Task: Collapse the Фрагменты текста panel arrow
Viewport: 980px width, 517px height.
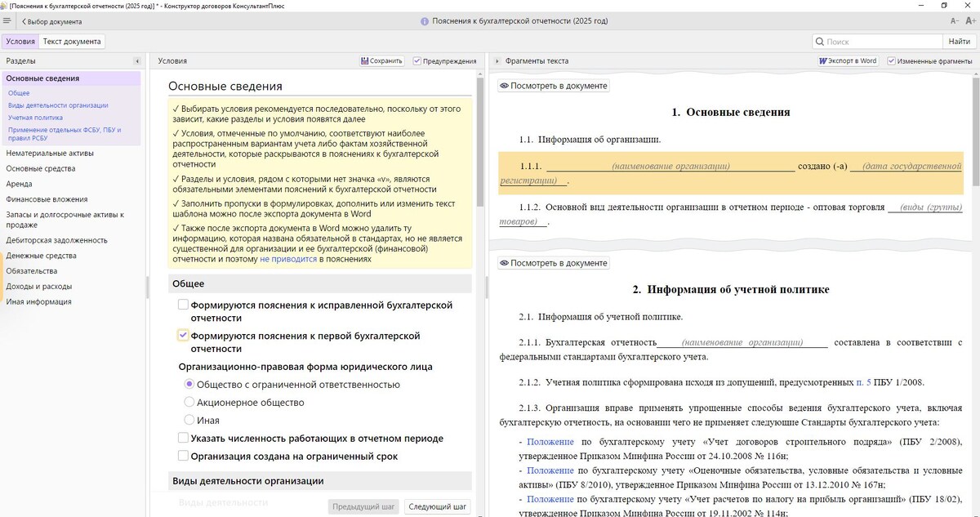Action: (496, 61)
